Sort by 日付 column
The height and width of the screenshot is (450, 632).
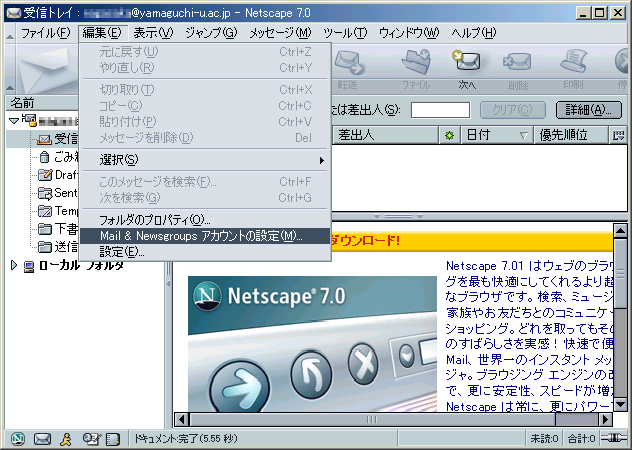pos(496,135)
